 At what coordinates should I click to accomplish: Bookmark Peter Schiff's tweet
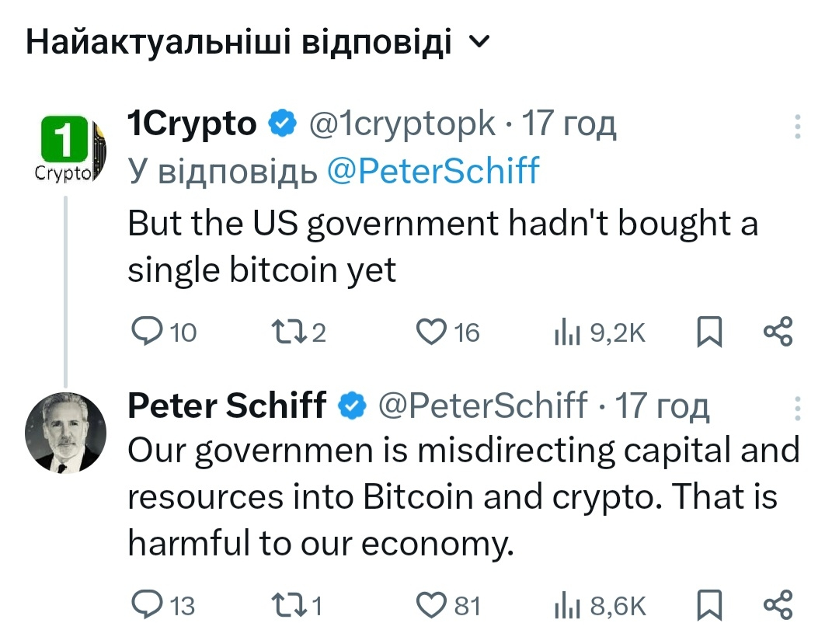pyautogui.click(x=708, y=605)
